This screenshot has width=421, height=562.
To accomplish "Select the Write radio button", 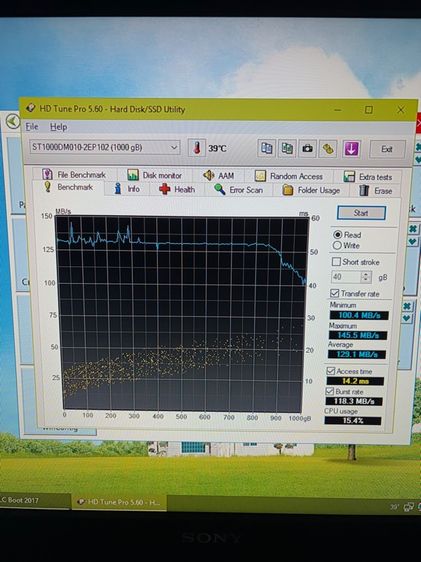I will pos(336,246).
